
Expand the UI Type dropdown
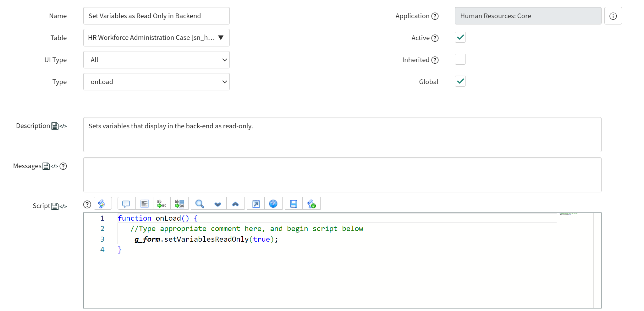point(156,60)
